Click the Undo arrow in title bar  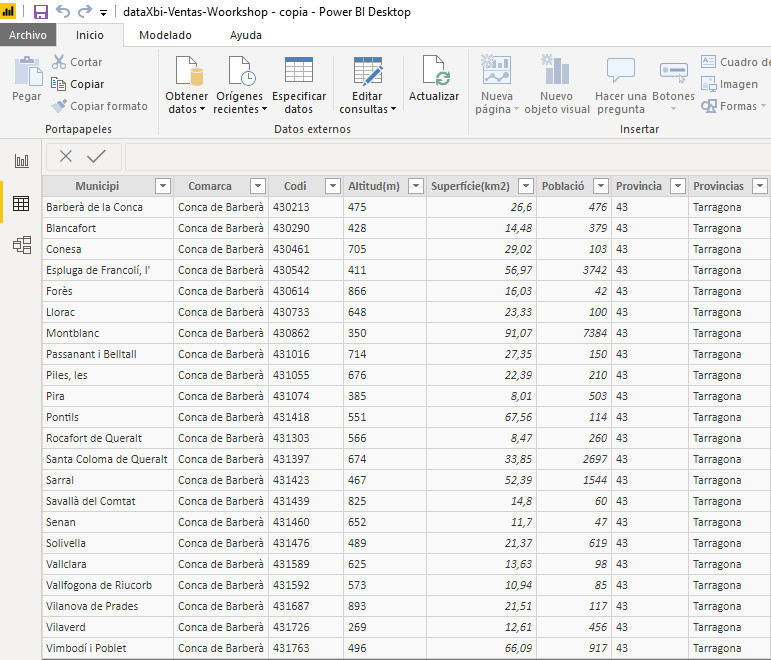(63, 12)
